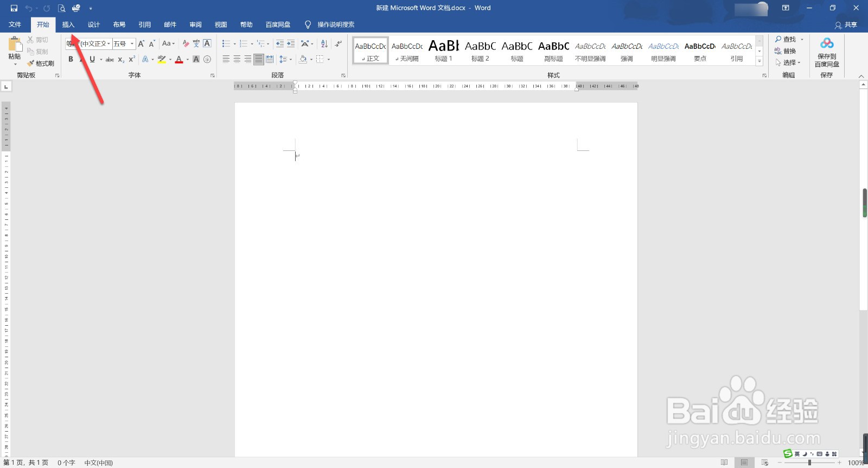Click the Share (共享) person icon
Image resolution: width=868 pixels, height=468 pixels.
pyautogui.click(x=838, y=25)
